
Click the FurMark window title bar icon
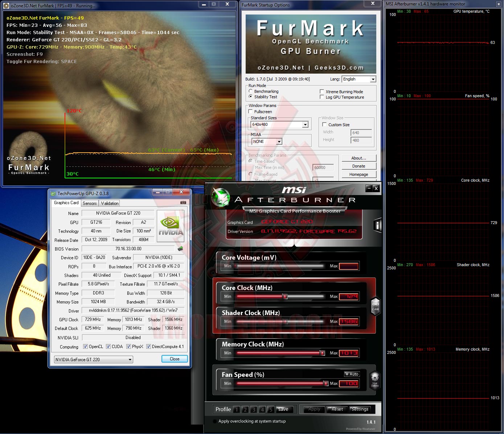point(6,6)
